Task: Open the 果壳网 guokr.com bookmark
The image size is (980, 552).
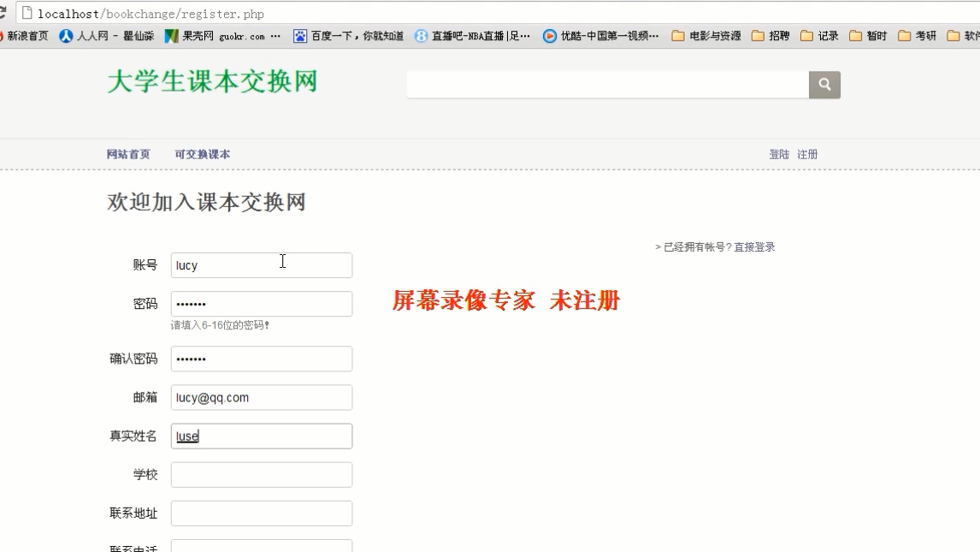Action: coord(221,36)
